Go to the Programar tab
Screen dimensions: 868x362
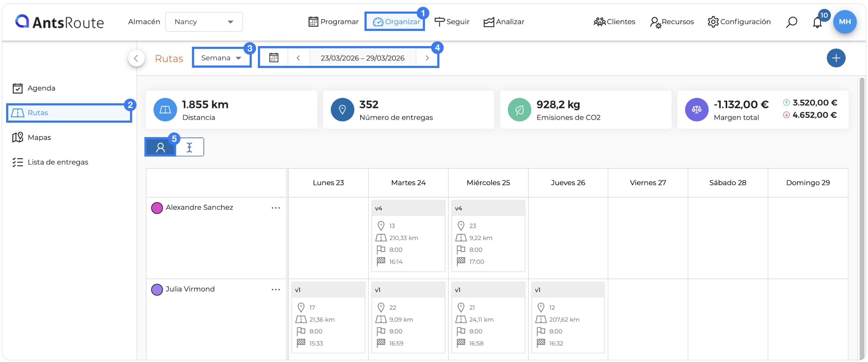tap(334, 22)
